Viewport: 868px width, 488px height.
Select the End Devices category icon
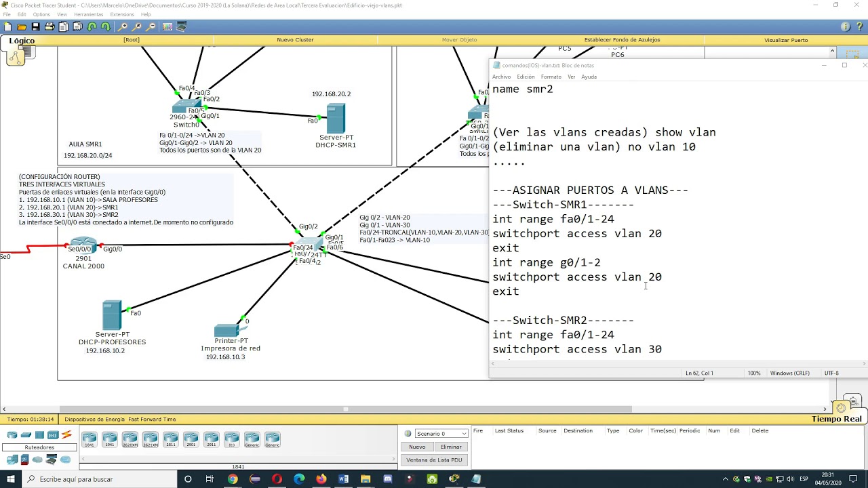[12, 460]
